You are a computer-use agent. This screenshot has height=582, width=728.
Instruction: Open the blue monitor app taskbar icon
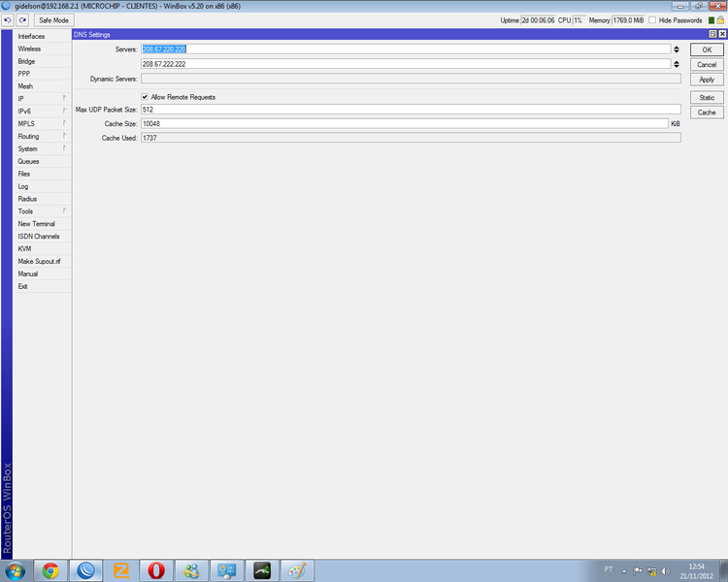[x=226, y=570]
